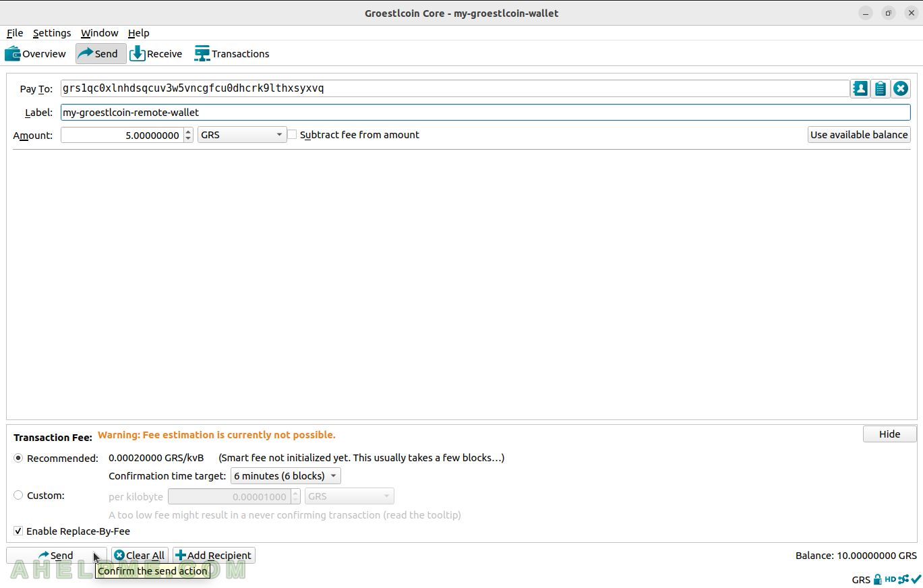
Task: Choose a previously used address from the address book icon
Action: [860, 88]
